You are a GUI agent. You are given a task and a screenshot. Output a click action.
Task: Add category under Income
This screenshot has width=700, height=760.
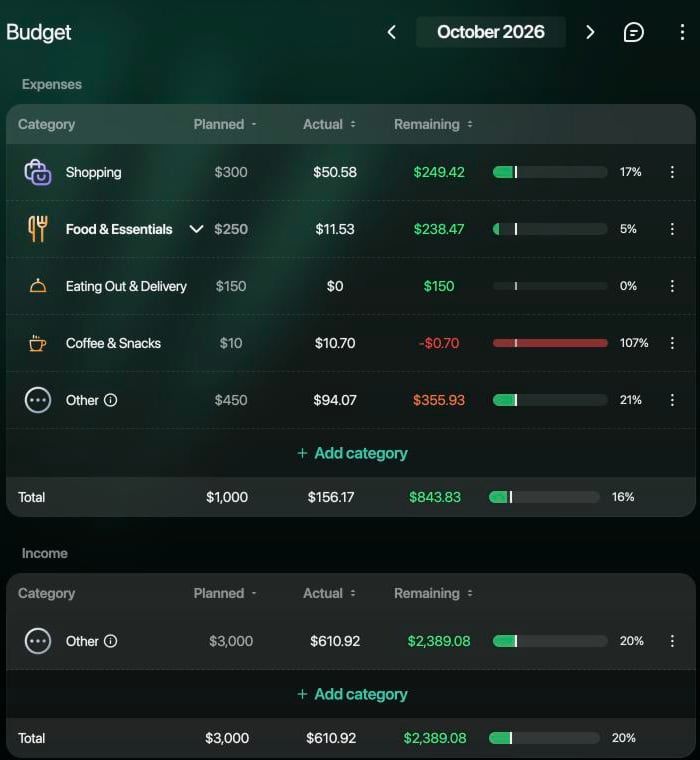pos(352,694)
